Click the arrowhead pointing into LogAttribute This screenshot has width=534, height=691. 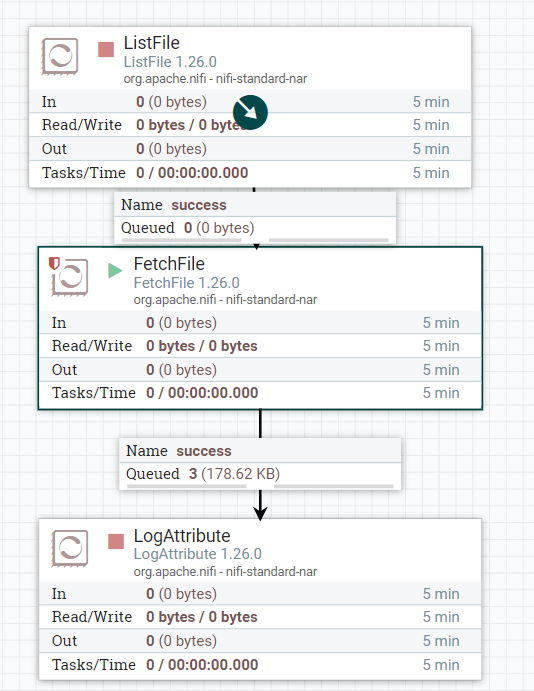point(260,513)
